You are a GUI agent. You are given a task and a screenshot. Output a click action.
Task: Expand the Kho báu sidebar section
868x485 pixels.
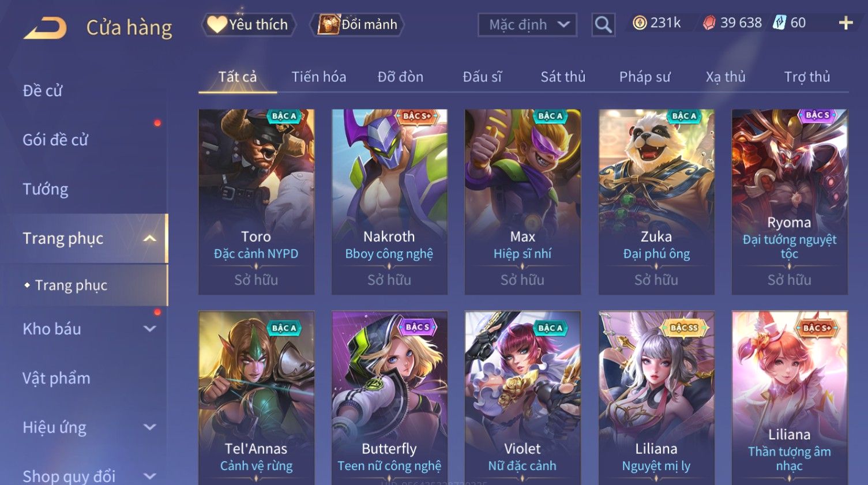click(149, 329)
